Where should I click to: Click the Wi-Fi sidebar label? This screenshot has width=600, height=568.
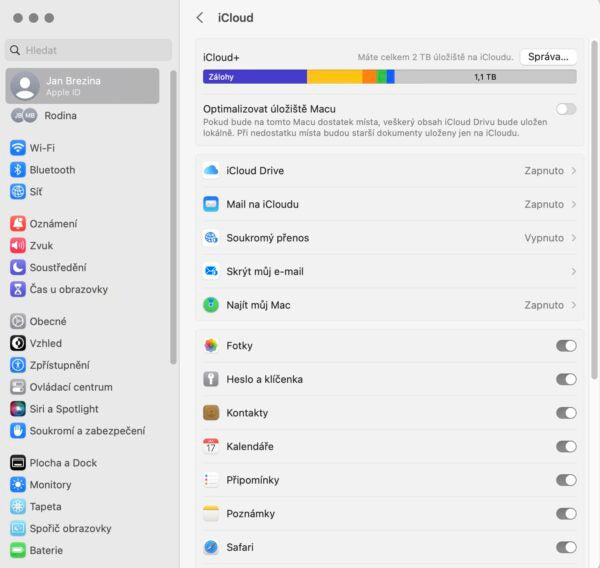[x=42, y=148]
